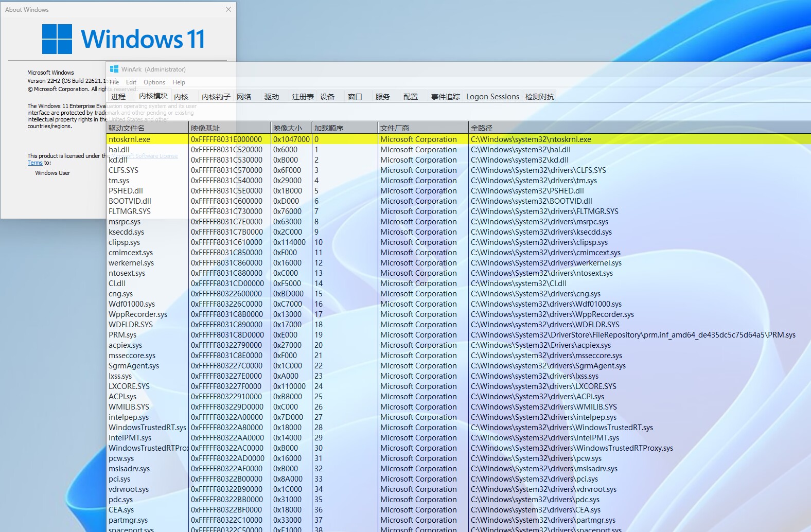Switch to the 网络 tab
This screenshot has height=532, width=811.
244,97
